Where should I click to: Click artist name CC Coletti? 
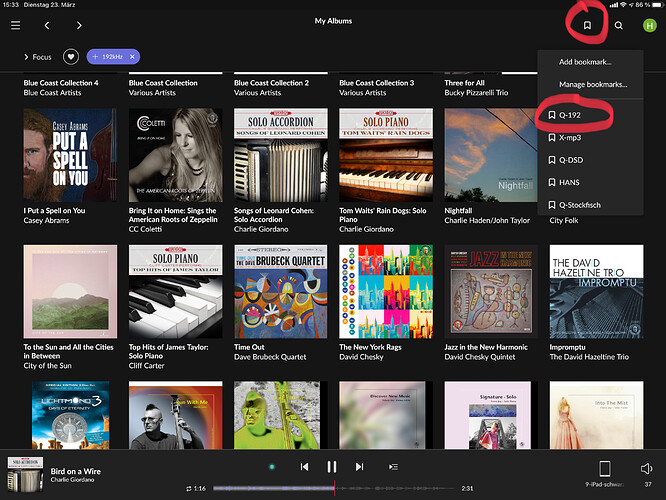(x=145, y=229)
